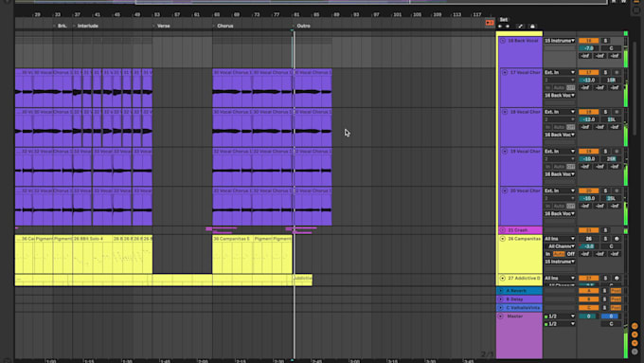644x363 pixels.
Task: Click track 17 pan field 15R
Action: coord(611,81)
